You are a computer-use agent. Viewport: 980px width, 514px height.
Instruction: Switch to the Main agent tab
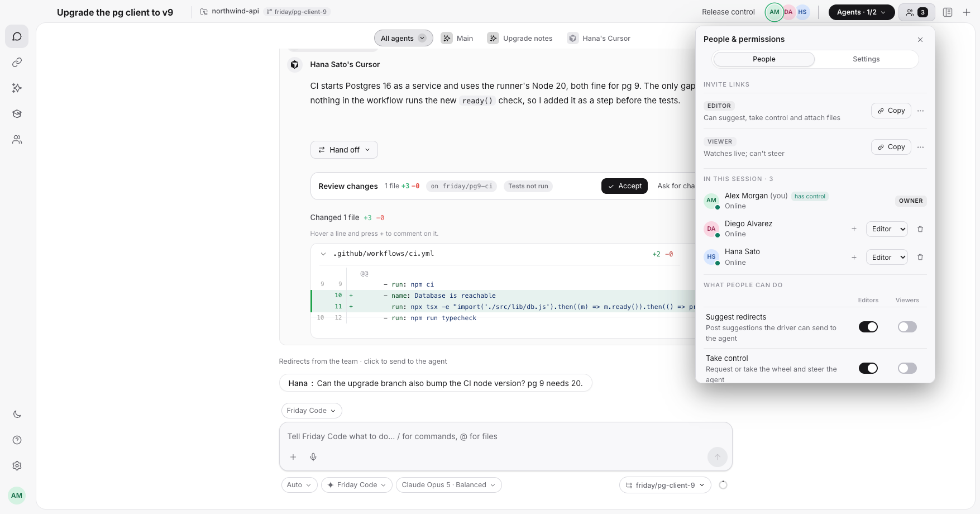tap(457, 38)
